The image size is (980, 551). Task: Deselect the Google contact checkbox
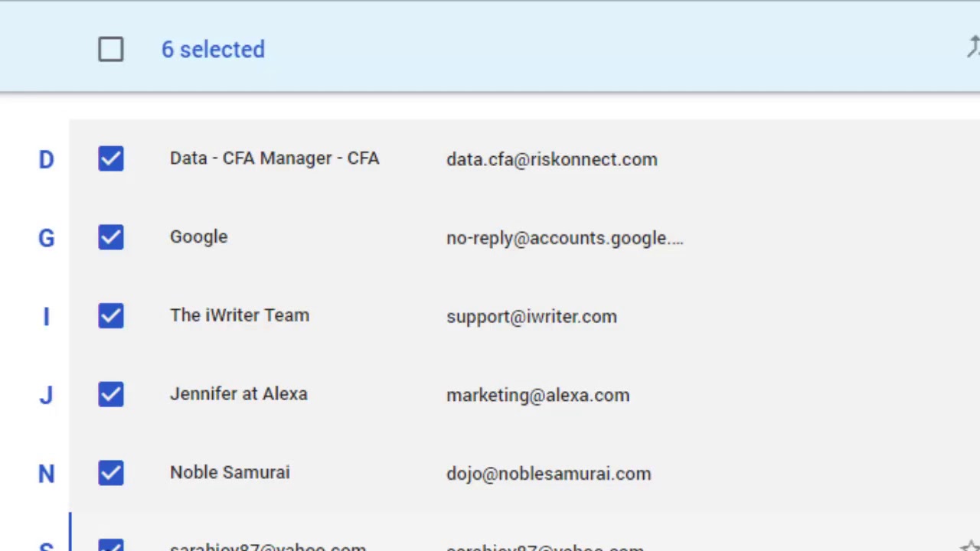coord(111,237)
